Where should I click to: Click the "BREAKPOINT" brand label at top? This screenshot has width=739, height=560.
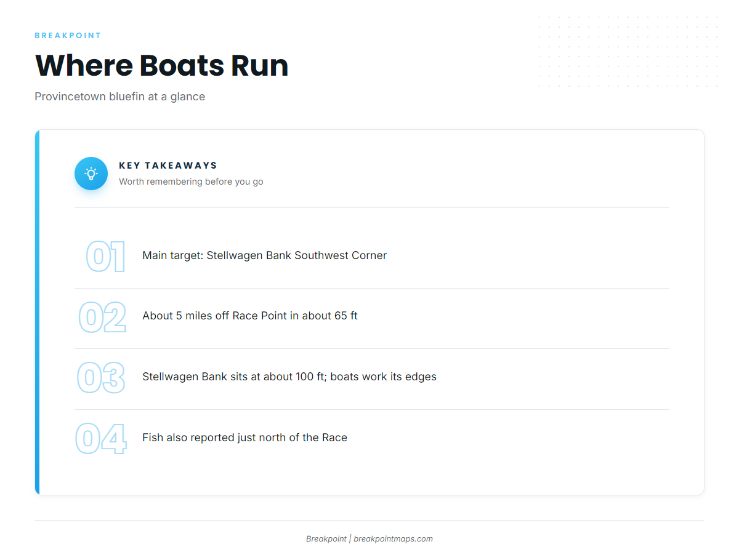68,36
